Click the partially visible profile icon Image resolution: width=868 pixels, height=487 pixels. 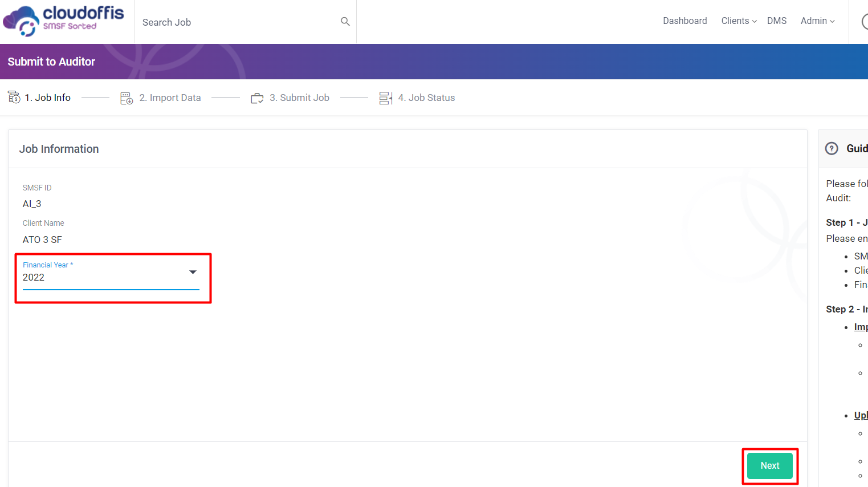tap(865, 22)
